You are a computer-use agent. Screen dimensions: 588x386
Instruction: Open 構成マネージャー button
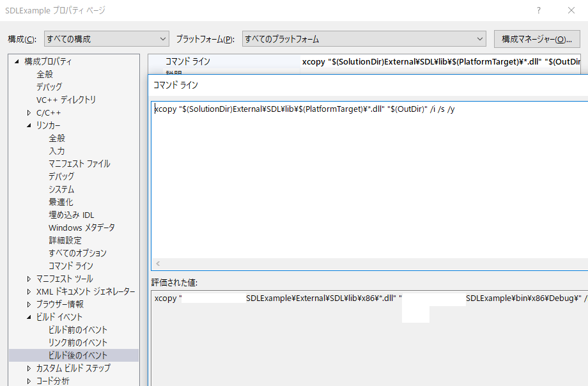[537, 39]
